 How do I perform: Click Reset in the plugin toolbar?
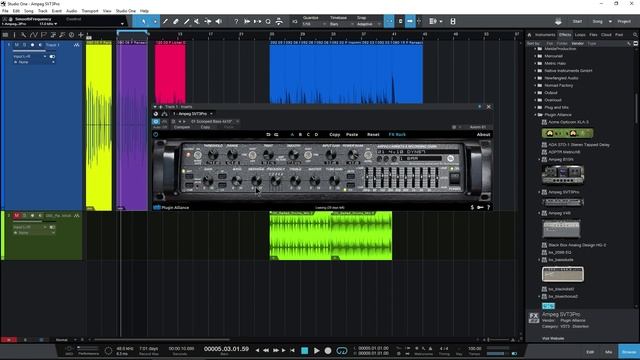pyautogui.click(x=373, y=134)
